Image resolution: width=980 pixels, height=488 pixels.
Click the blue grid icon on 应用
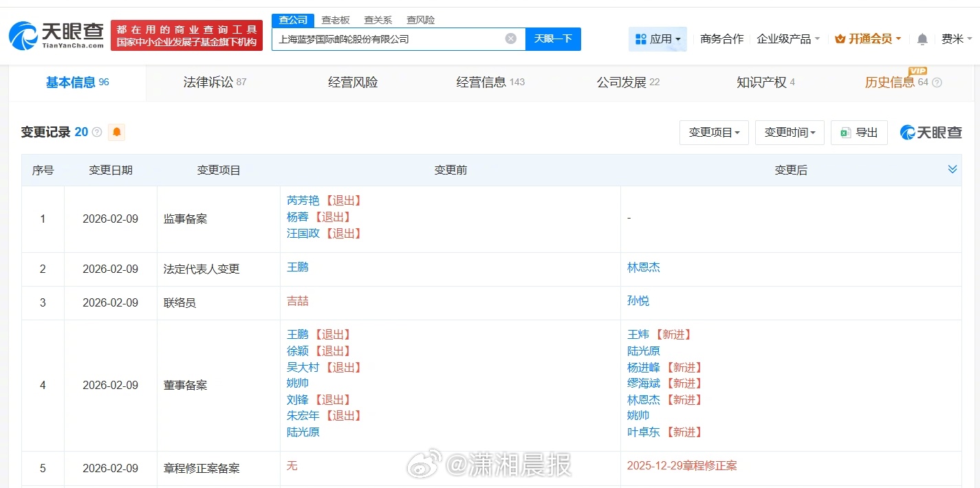click(640, 39)
